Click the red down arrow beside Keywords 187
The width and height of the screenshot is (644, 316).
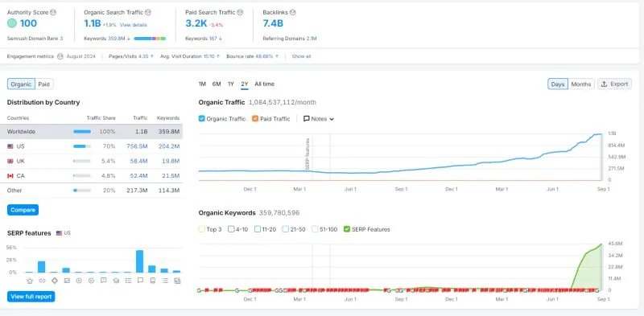[220, 39]
